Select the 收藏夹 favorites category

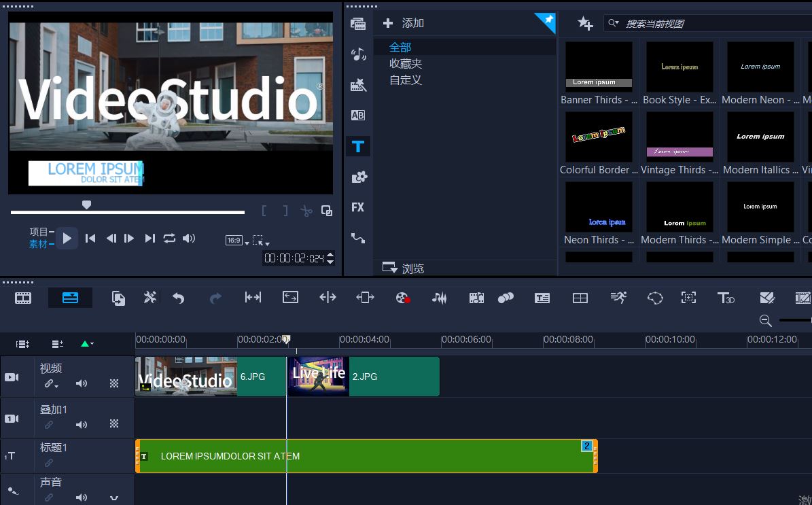point(406,64)
